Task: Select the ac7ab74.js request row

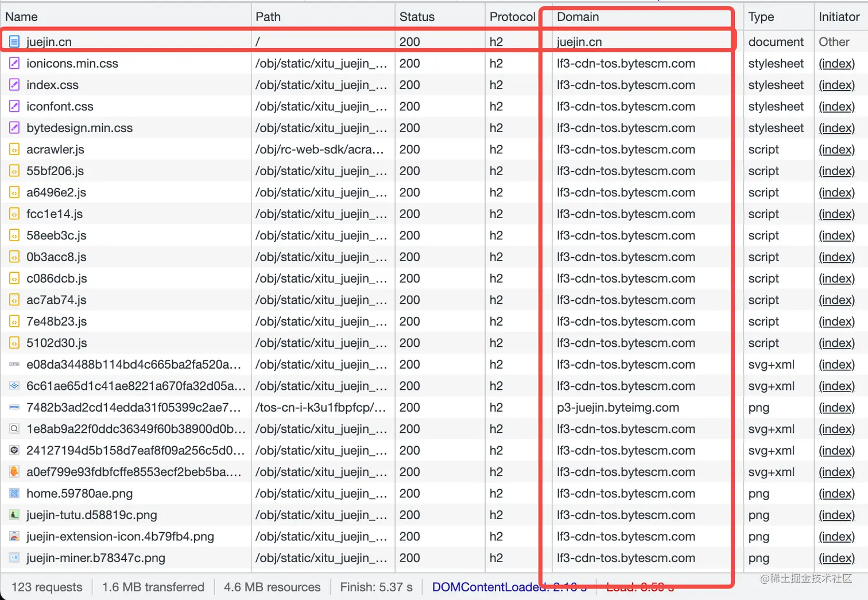Action: tap(434, 300)
